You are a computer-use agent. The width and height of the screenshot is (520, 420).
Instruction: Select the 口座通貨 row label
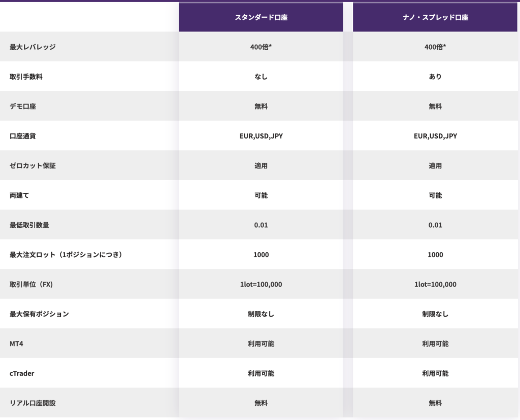point(22,136)
